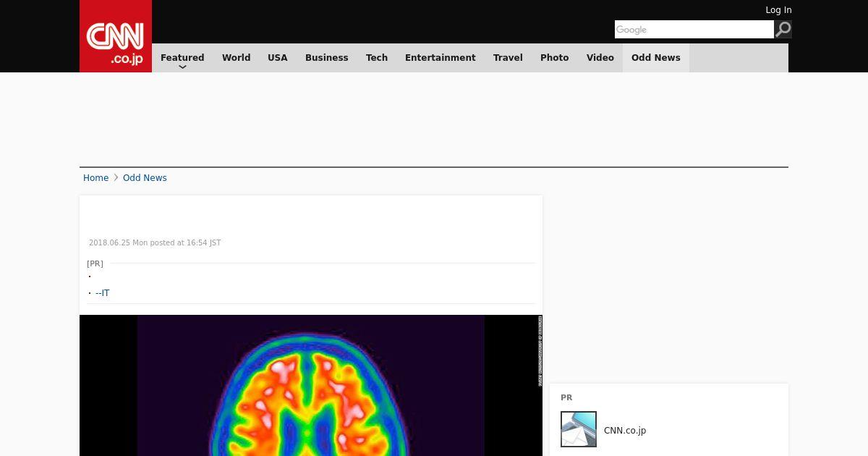Expand the Featured menu
The image size is (868, 456).
[182, 58]
